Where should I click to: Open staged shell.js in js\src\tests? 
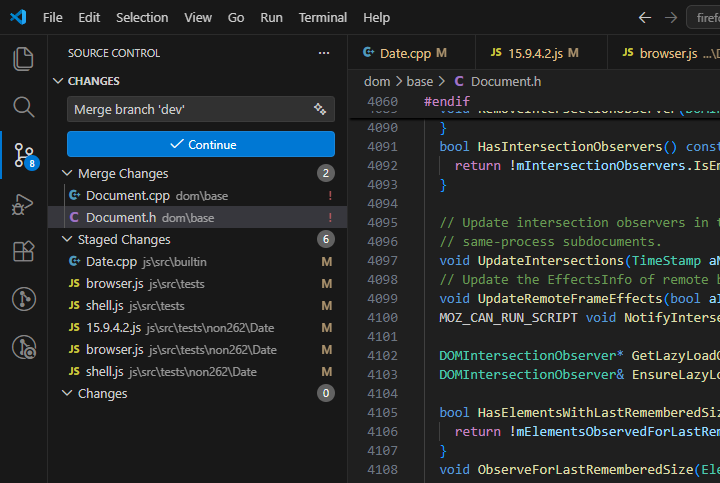point(197,306)
